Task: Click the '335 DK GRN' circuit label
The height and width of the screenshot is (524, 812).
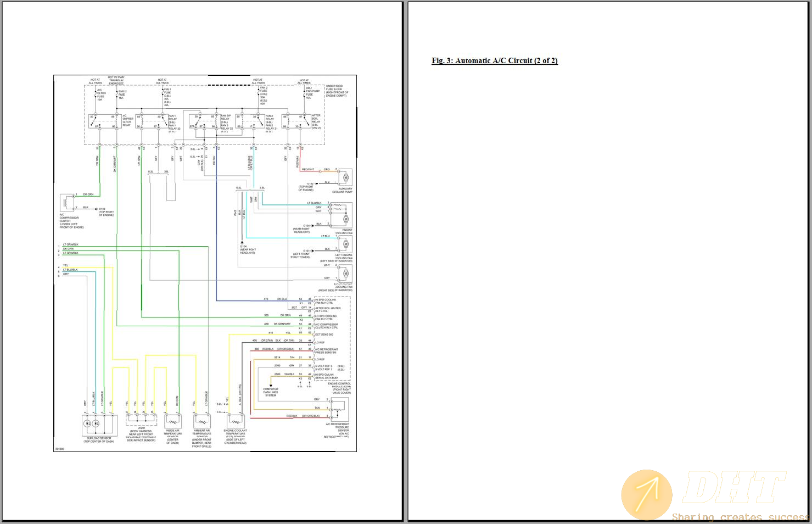Action: click(277, 315)
